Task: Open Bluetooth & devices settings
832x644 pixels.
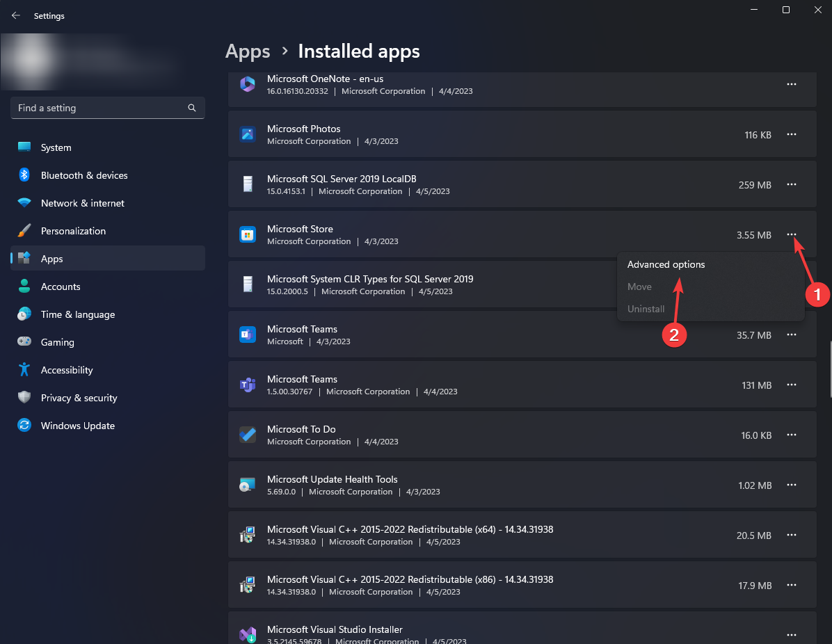Action: (x=83, y=175)
